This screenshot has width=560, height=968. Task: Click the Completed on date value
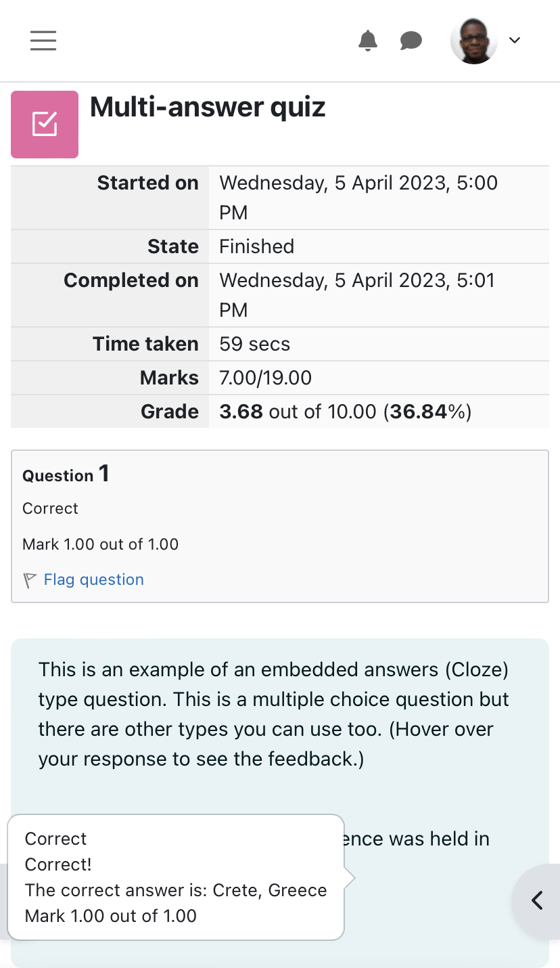[x=357, y=295]
